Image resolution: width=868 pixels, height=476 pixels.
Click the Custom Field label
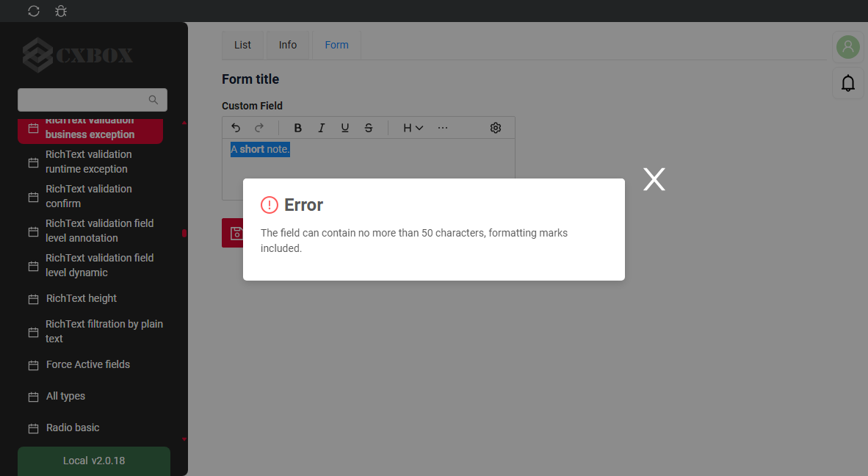(x=252, y=106)
